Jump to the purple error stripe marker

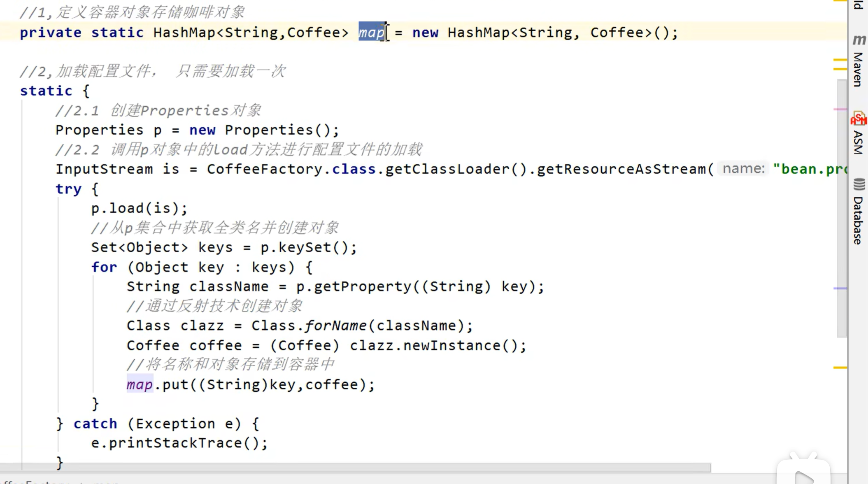(840, 289)
